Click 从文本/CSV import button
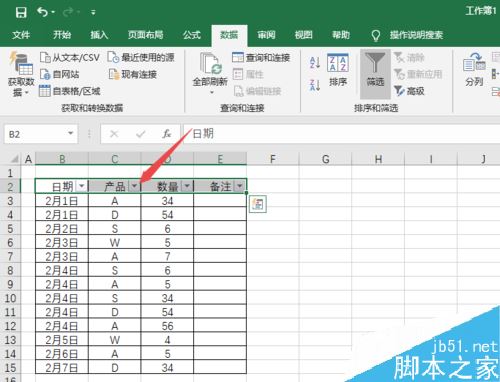 70,57
